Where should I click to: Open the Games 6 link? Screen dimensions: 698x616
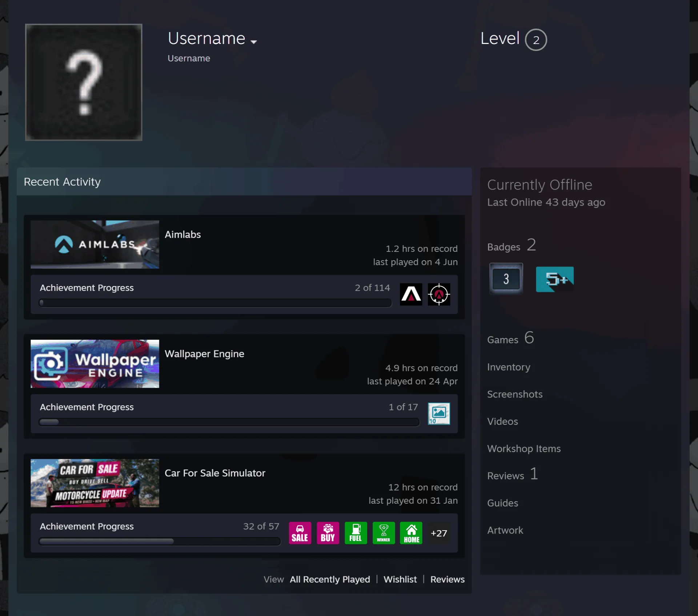click(510, 338)
